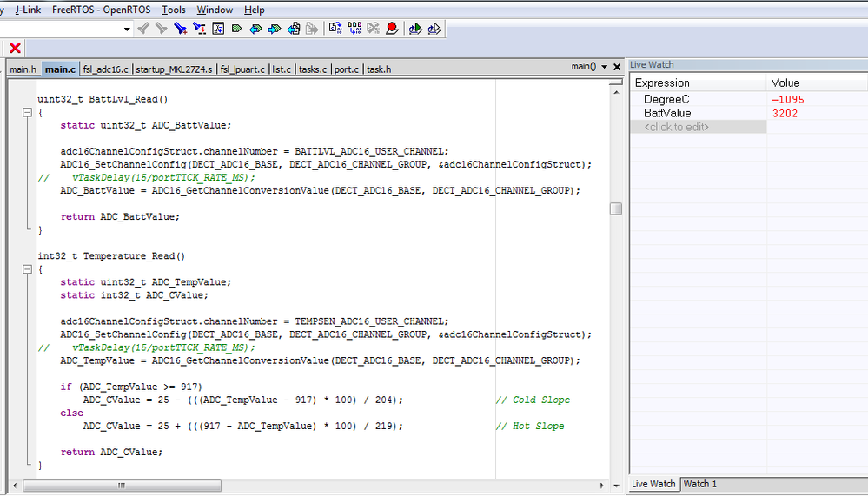Image resolution: width=868 pixels, height=496 pixels.
Task: Start Download and Debug with green play icon
Action: tap(415, 29)
